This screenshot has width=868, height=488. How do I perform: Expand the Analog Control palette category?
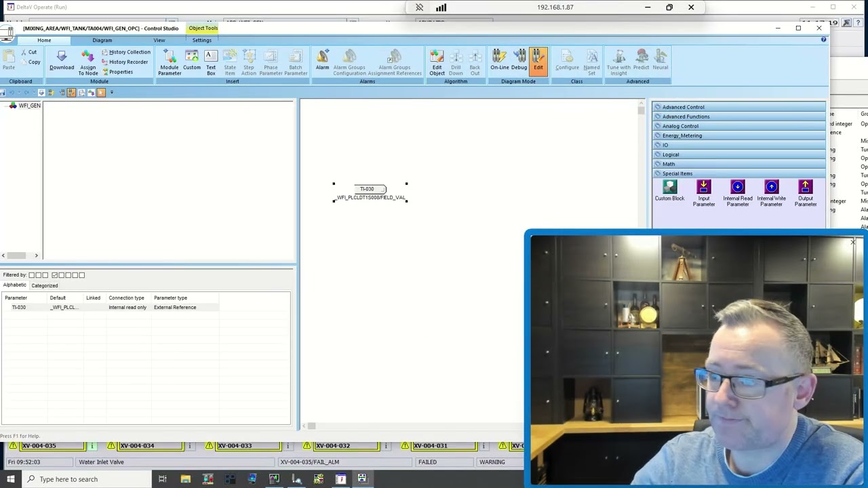coord(738,126)
